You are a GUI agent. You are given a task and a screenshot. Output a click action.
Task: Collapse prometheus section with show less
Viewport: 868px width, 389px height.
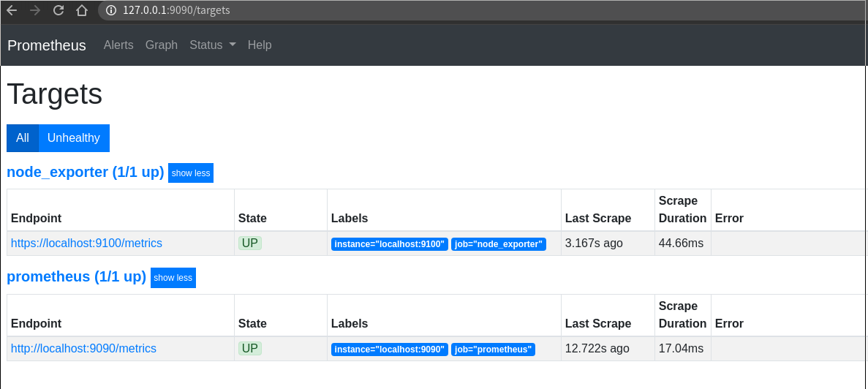click(173, 278)
